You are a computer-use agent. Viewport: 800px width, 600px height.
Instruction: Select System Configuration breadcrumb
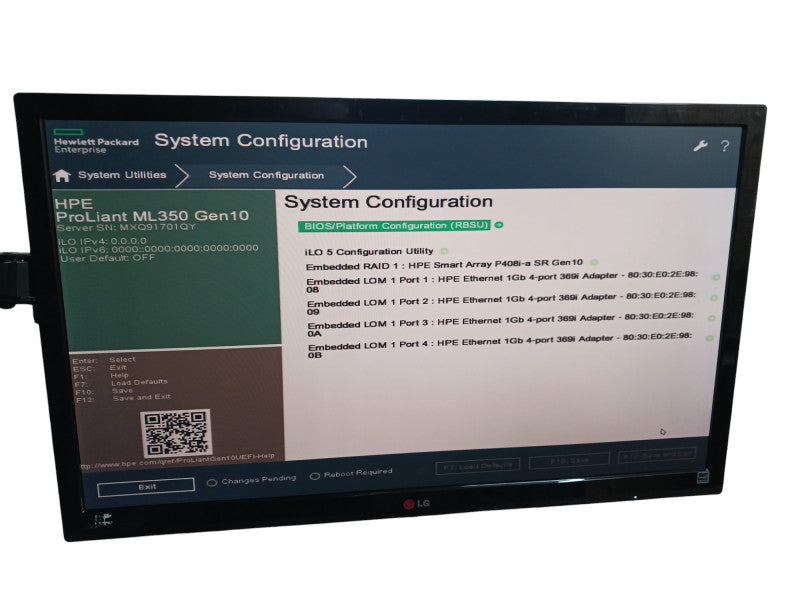[x=266, y=175]
